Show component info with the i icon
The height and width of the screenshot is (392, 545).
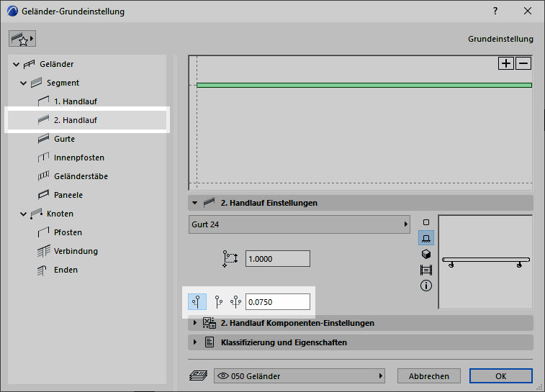(426, 286)
